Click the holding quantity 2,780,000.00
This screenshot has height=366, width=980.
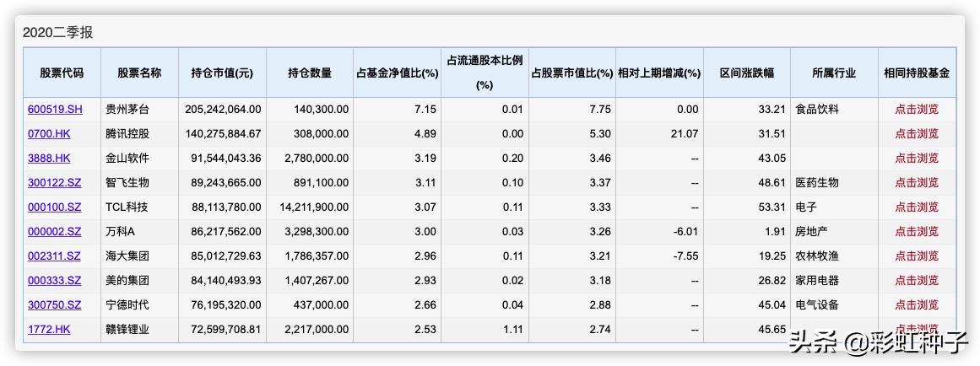pyautogui.click(x=317, y=158)
